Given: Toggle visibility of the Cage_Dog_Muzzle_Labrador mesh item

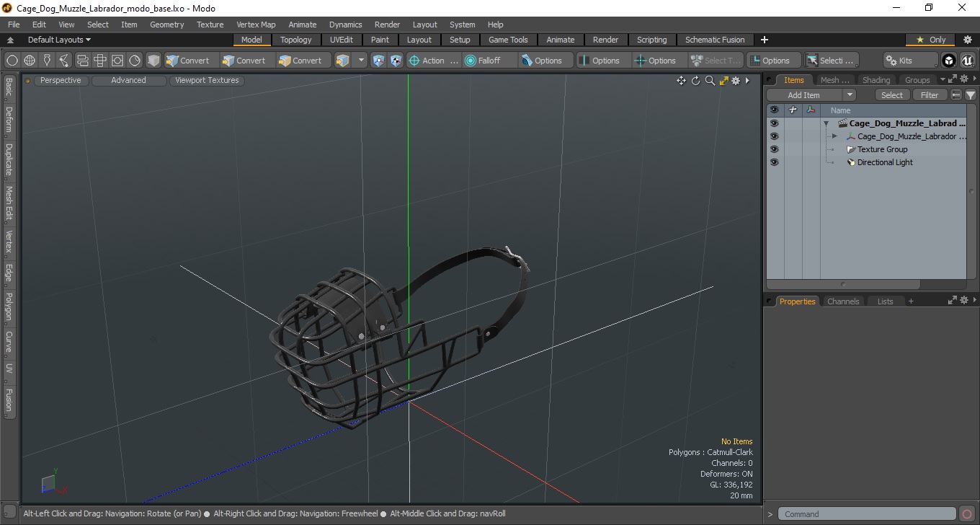Looking at the screenshot, I should pyautogui.click(x=774, y=136).
